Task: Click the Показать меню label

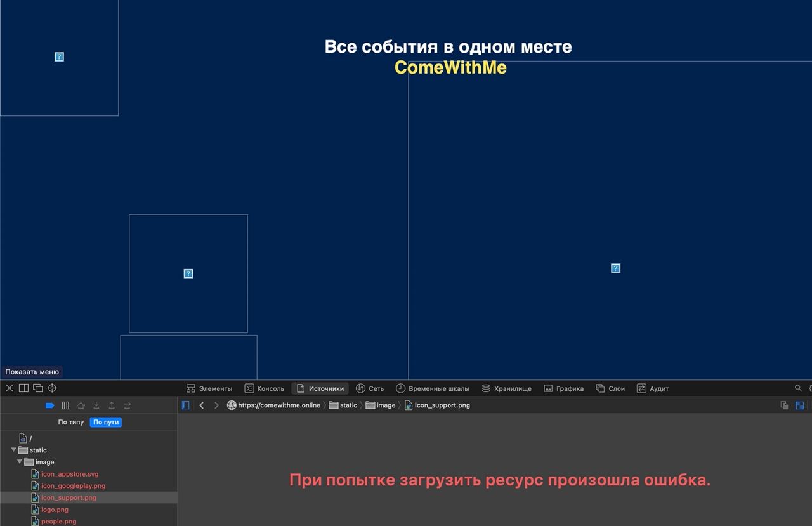Action: point(32,372)
